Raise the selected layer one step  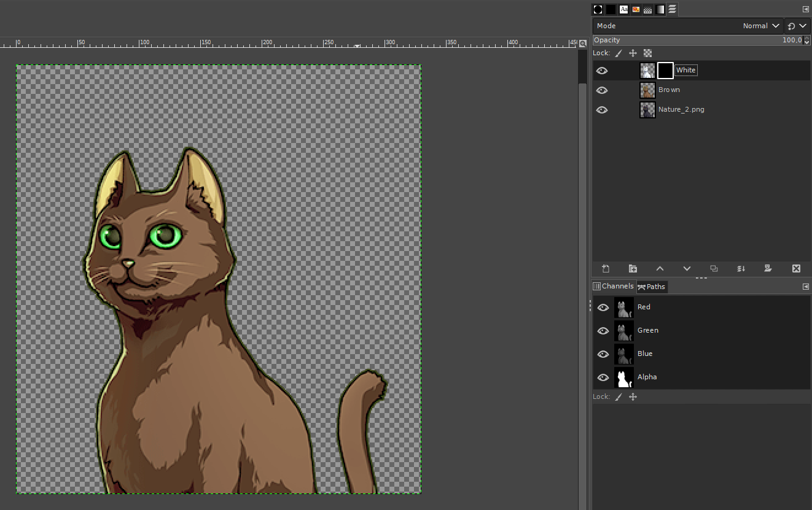pos(660,269)
